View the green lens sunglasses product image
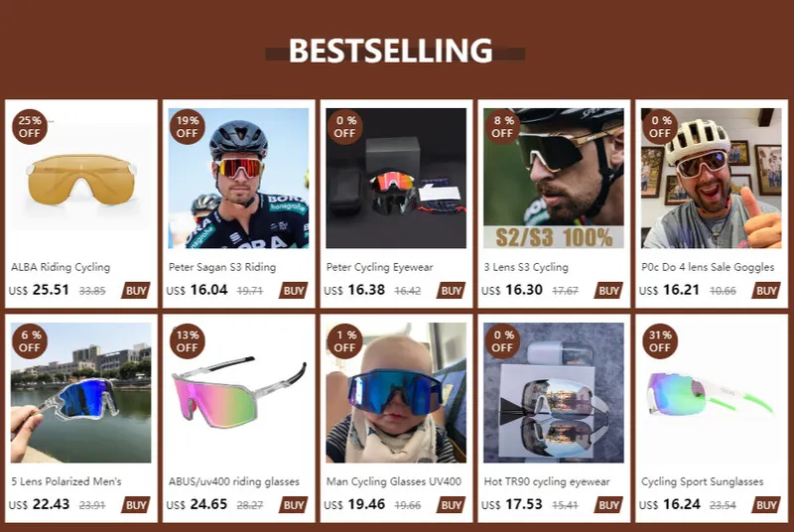The image size is (794, 532). point(712,393)
